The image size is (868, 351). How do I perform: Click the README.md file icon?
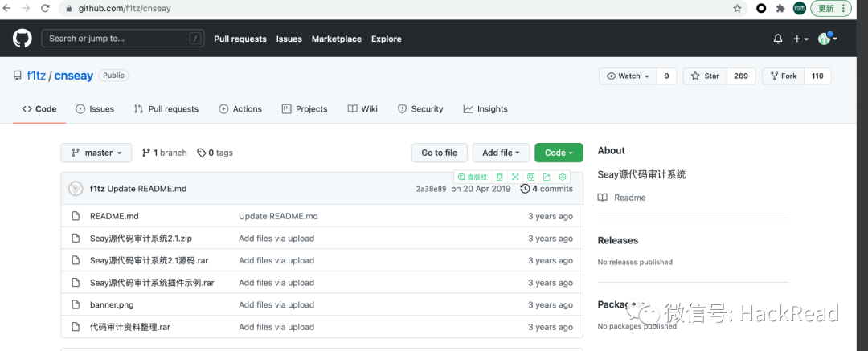click(x=76, y=217)
